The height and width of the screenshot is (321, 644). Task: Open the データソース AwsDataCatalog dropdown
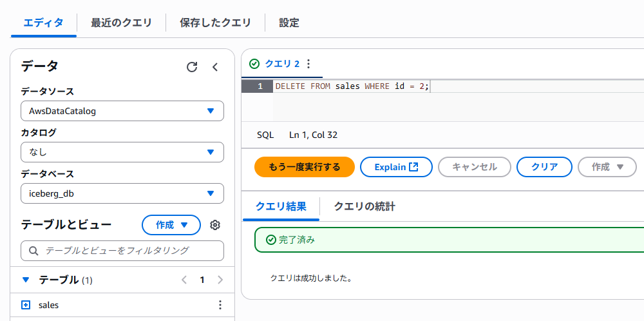pyautogui.click(x=122, y=111)
